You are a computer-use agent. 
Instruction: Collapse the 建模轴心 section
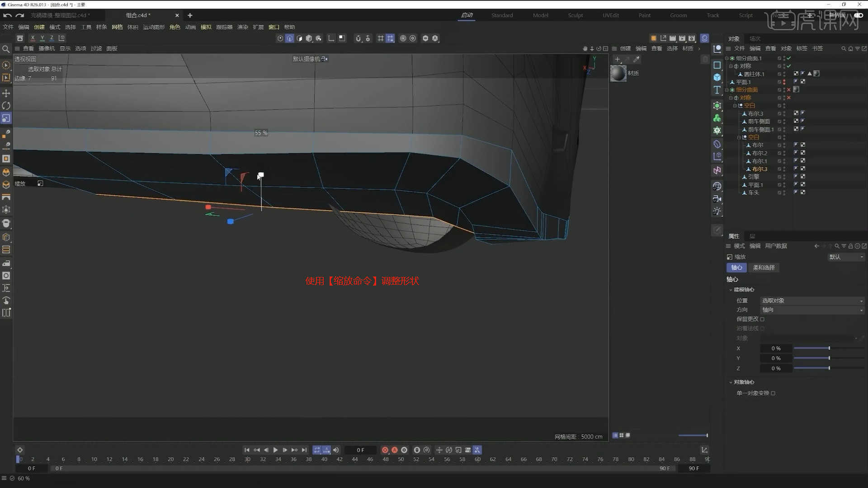point(731,290)
